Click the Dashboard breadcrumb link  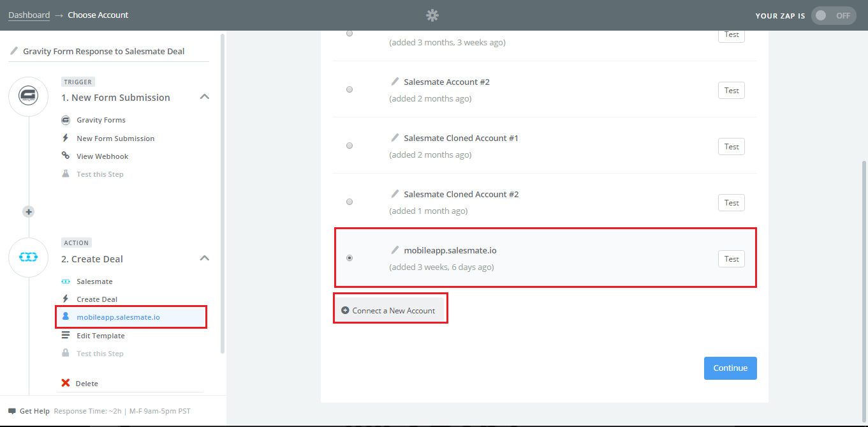[29, 15]
